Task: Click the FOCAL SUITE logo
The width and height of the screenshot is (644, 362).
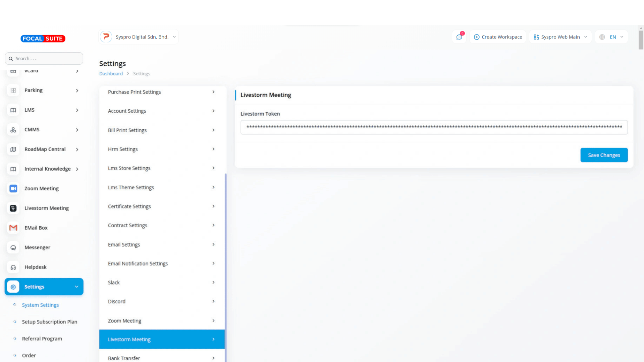Action: point(43,39)
